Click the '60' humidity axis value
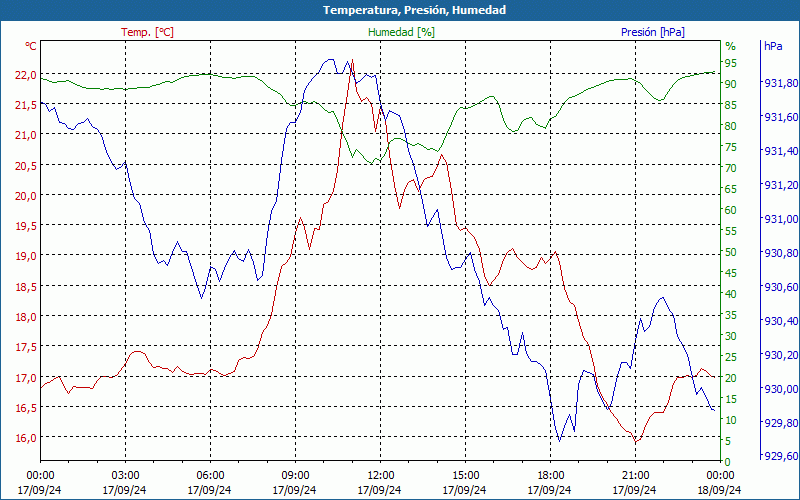The image size is (800, 500). coord(731,210)
